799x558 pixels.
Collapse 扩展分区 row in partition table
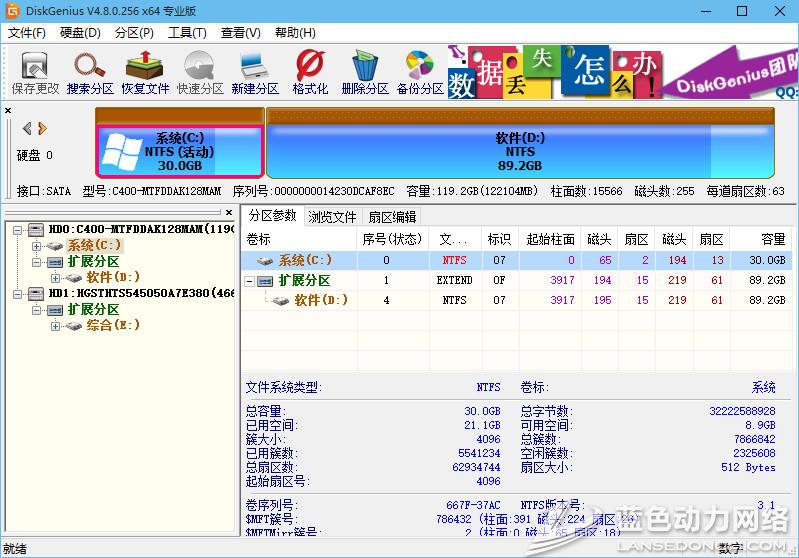[x=250, y=281]
